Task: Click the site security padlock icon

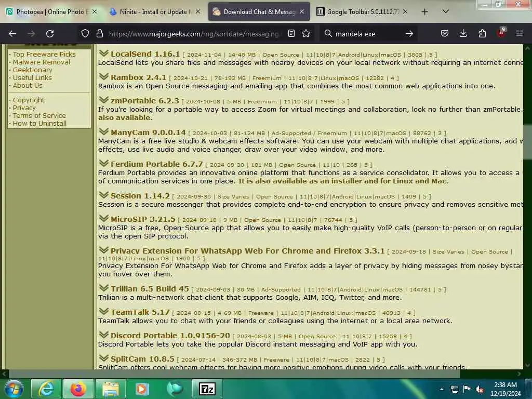Action: (x=99, y=34)
